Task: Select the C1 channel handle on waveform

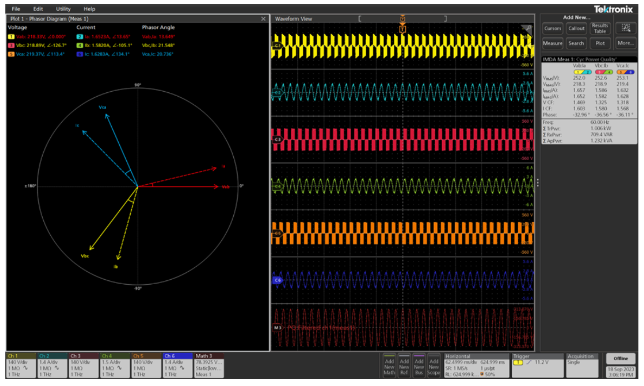Action: pyautogui.click(x=277, y=45)
